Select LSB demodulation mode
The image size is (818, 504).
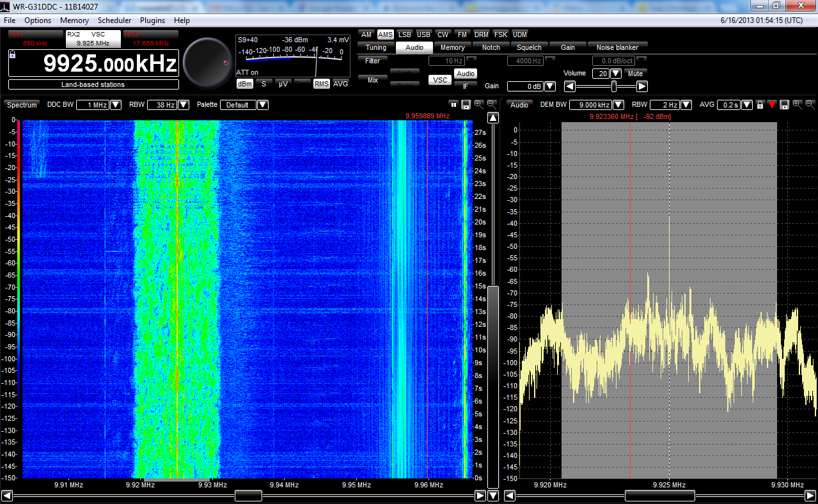click(405, 35)
